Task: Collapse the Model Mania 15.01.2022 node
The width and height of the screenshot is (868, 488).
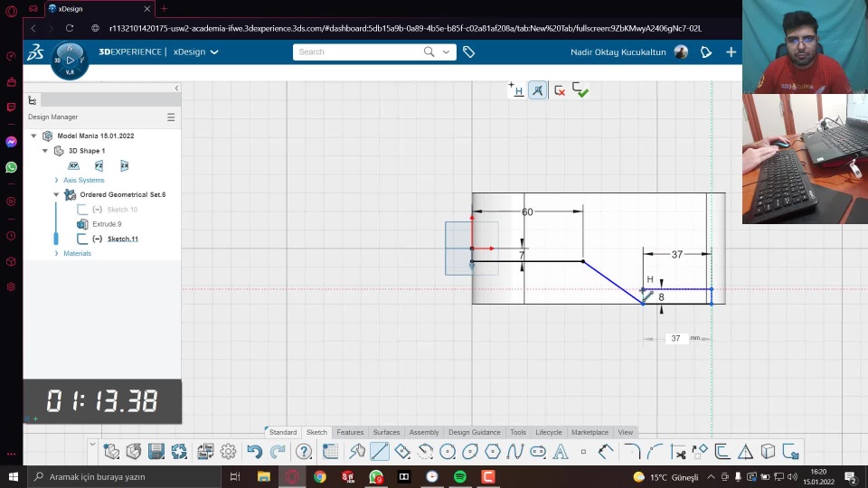Action: pyautogui.click(x=33, y=136)
